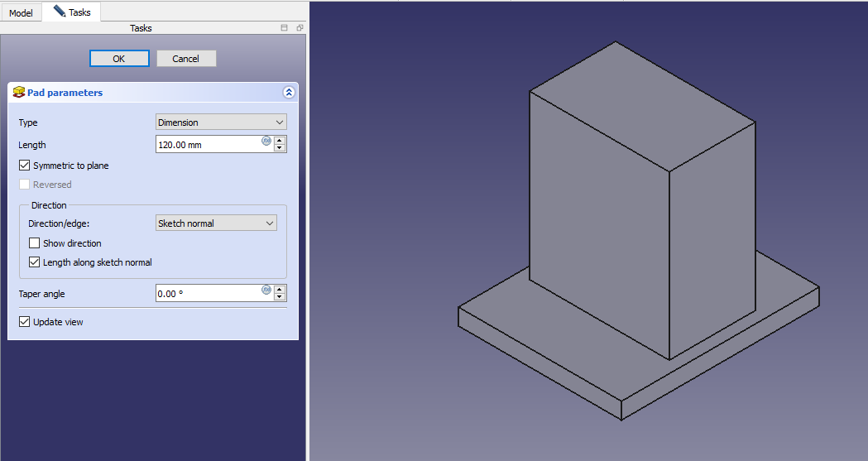This screenshot has width=868, height=461.
Task: Collapse the Pad parameters section
Action: pyautogui.click(x=288, y=93)
